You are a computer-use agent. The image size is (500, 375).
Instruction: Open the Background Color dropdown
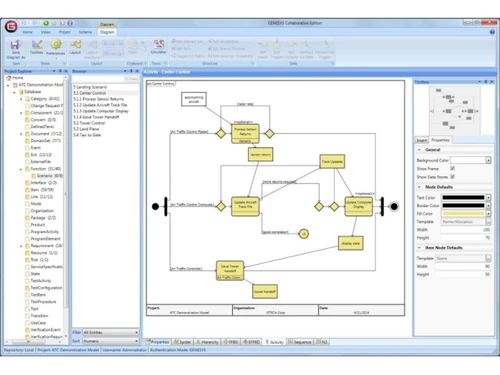coord(488,160)
